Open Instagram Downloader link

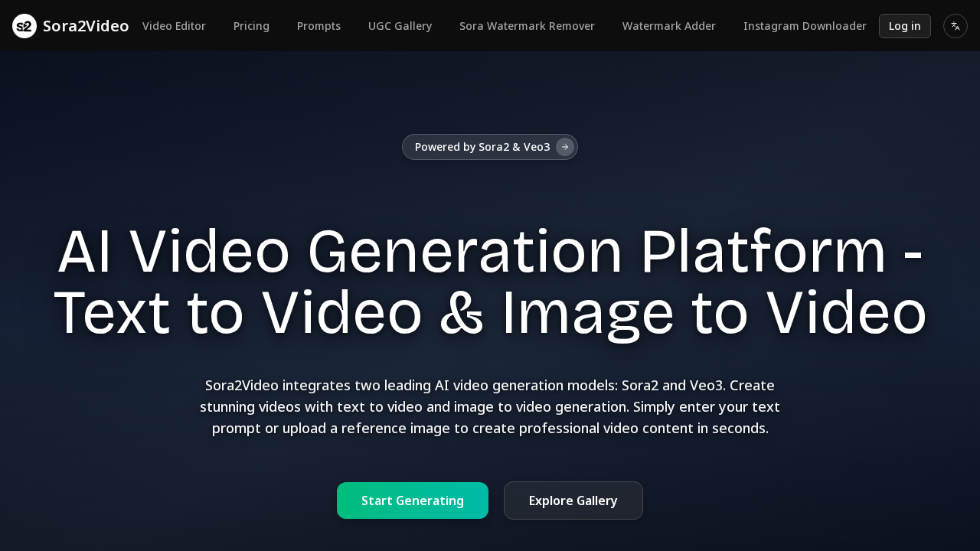pyautogui.click(x=805, y=26)
